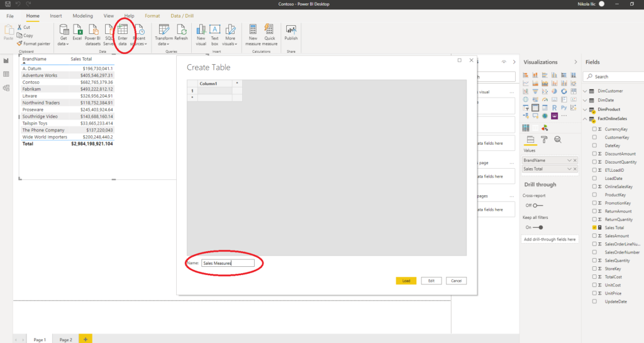Check the UnitPrice field
Image resolution: width=644 pixels, height=343 pixels.
coord(594,293)
